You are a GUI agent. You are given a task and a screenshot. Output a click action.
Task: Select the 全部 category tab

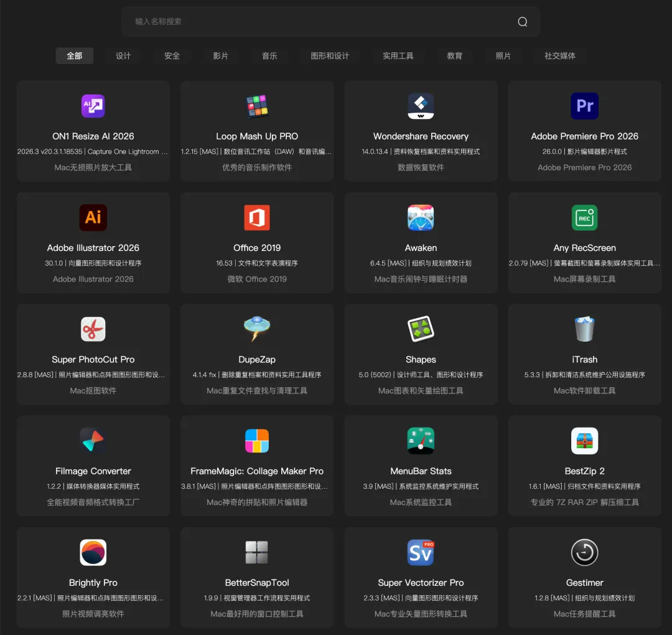tap(74, 56)
